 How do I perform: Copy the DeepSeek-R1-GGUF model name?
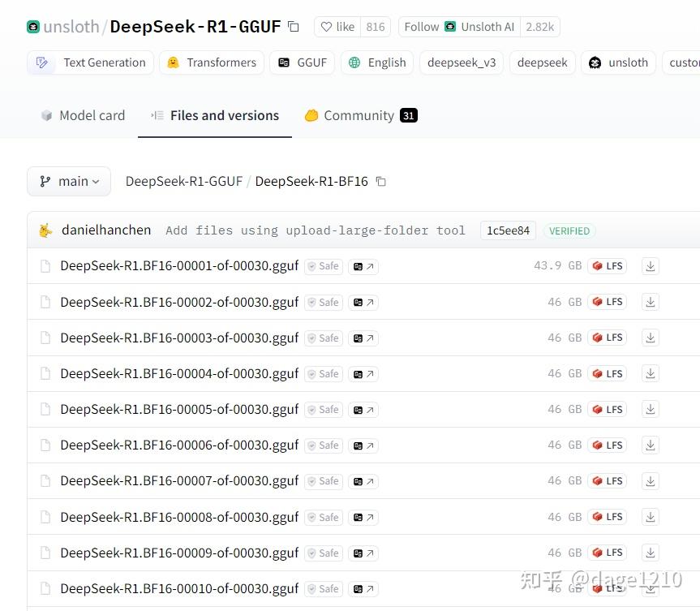pos(293,26)
